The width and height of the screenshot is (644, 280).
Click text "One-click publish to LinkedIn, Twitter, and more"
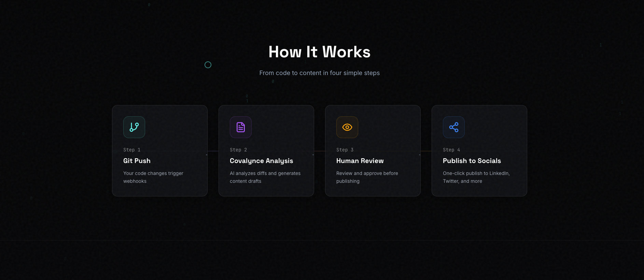pyautogui.click(x=476, y=177)
